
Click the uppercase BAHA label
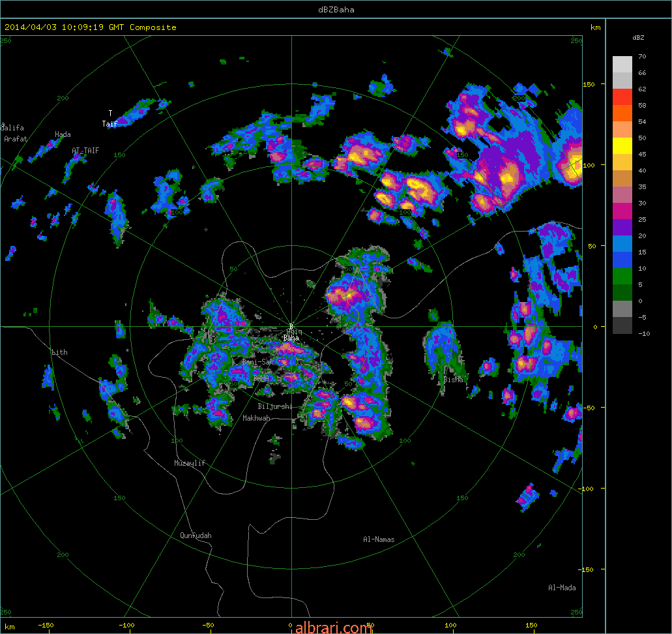click(261, 378)
